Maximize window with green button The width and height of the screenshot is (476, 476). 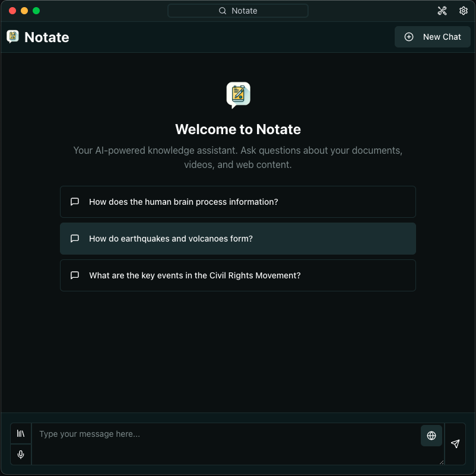[x=36, y=11]
